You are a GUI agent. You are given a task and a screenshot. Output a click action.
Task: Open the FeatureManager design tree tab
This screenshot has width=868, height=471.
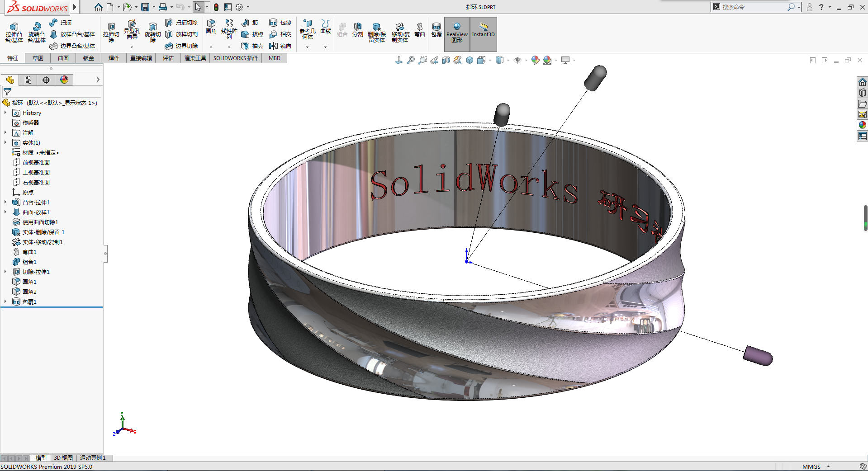pos(10,80)
